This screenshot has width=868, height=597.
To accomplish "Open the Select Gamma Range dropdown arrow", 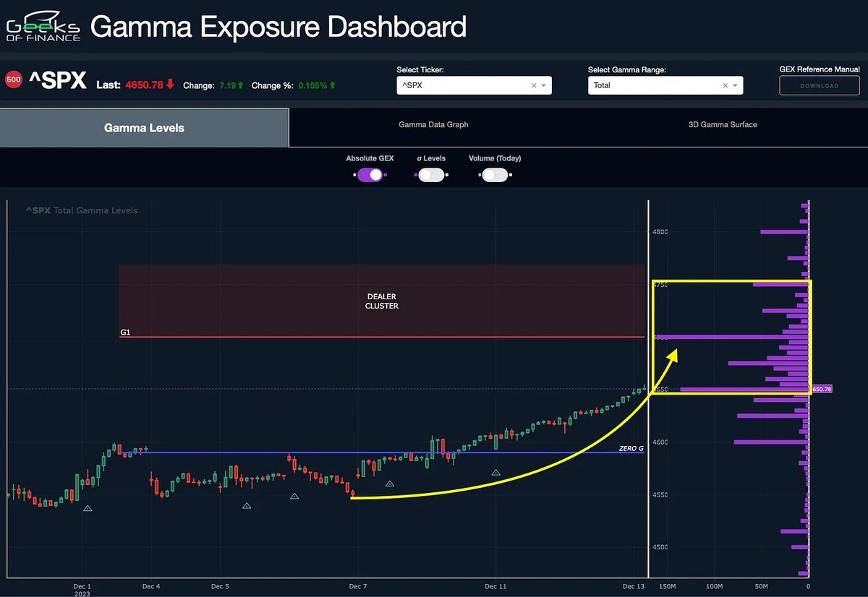I will pos(735,85).
